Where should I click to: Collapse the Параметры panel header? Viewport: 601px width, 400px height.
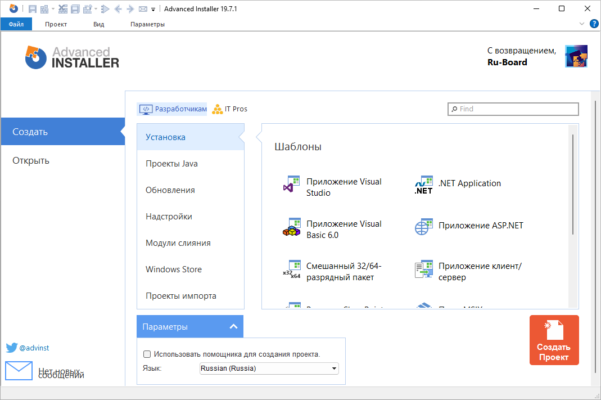(190, 326)
